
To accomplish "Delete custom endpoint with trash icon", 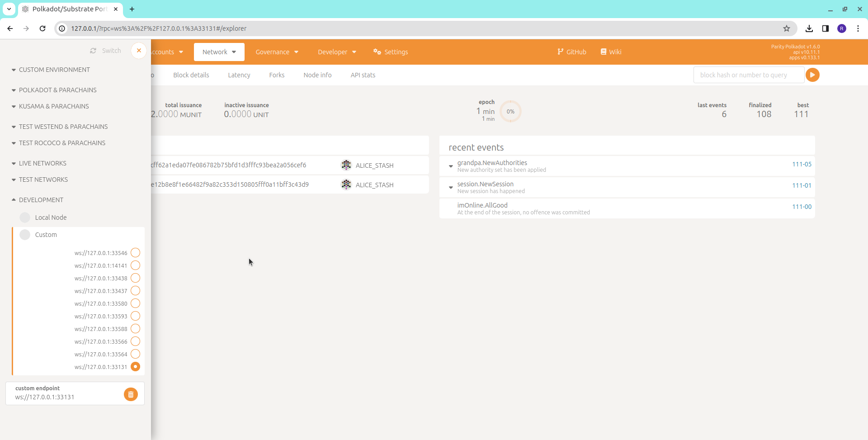I will pyautogui.click(x=131, y=394).
